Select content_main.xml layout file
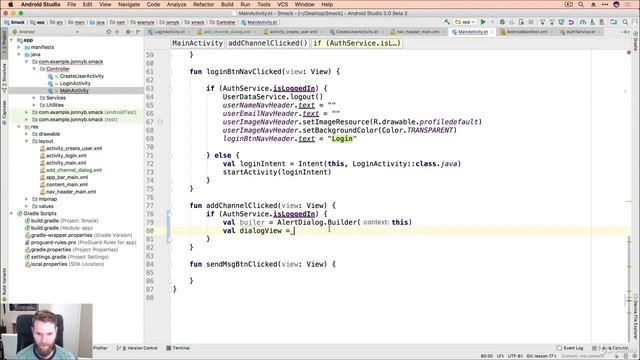The image size is (640, 360). click(x=67, y=184)
